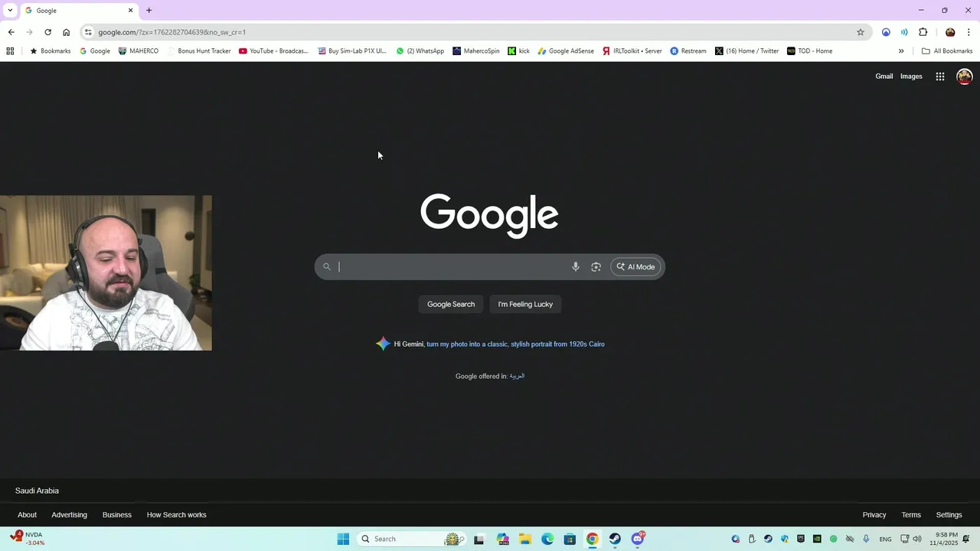980x551 pixels.
Task: Open Buy Sim-Lab P1X bookmark
Action: click(352, 51)
